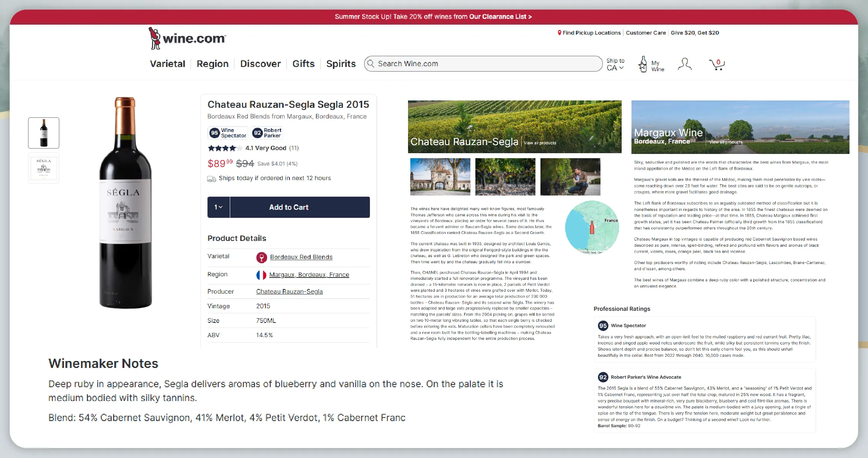Click the Add to Cart button
Viewport: 868px width, 458px height.
click(x=288, y=207)
